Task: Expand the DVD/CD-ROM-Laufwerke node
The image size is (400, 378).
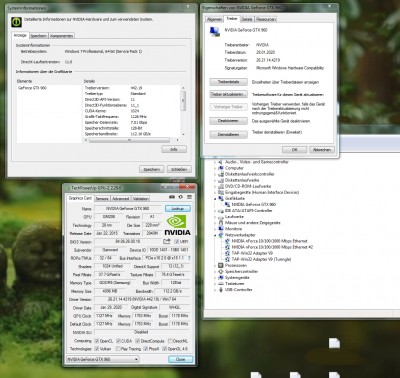Action: (x=215, y=186)
